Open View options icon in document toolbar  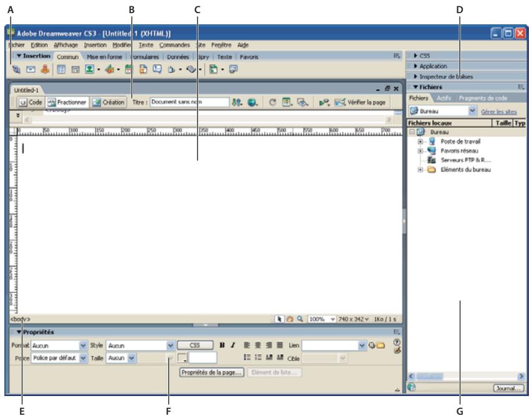[287, 102]
